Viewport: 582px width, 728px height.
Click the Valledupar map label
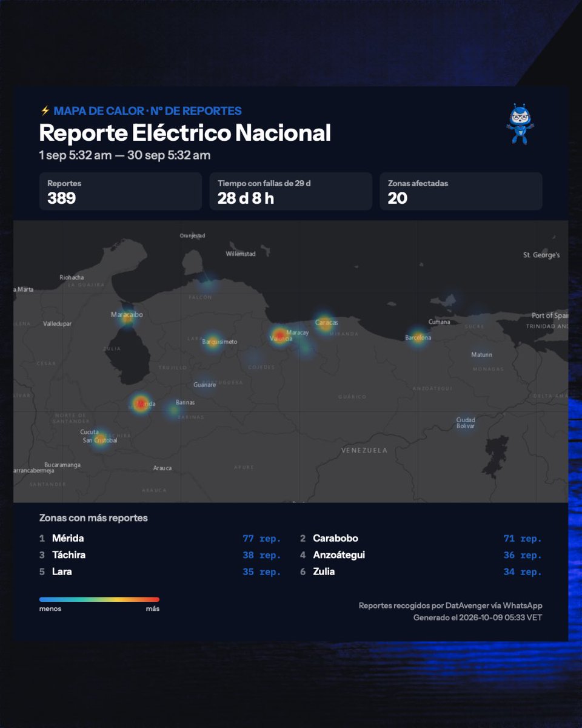(x=57, y=324)
